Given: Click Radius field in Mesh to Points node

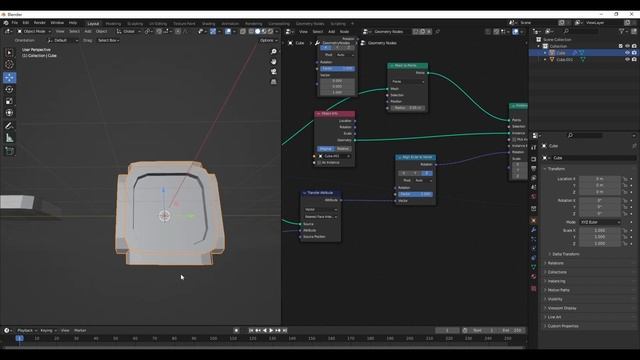Looking at the screenshot, I should [x=408, y=108].
